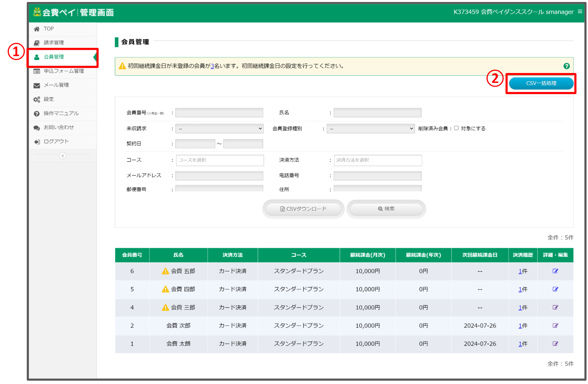Click the 3 link in warning banner
Image resolution: width=588 pixels, height=384 pixels.
tap(212, 66)
